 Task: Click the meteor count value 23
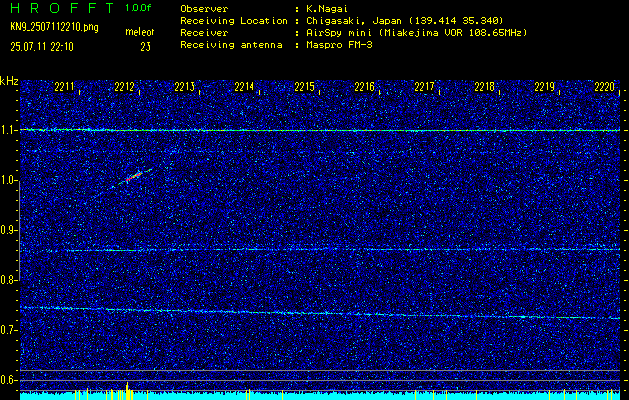(x=145, y=47)
